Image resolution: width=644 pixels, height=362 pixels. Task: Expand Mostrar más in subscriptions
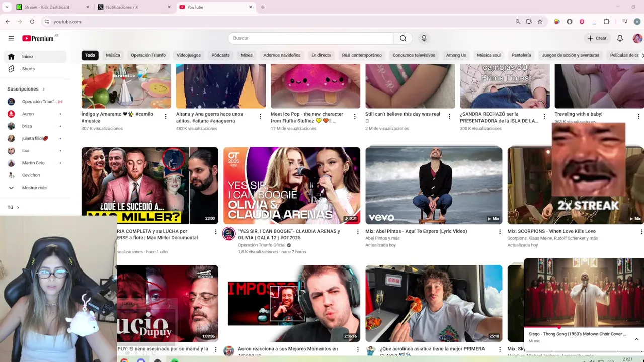[x=35, y=188]
